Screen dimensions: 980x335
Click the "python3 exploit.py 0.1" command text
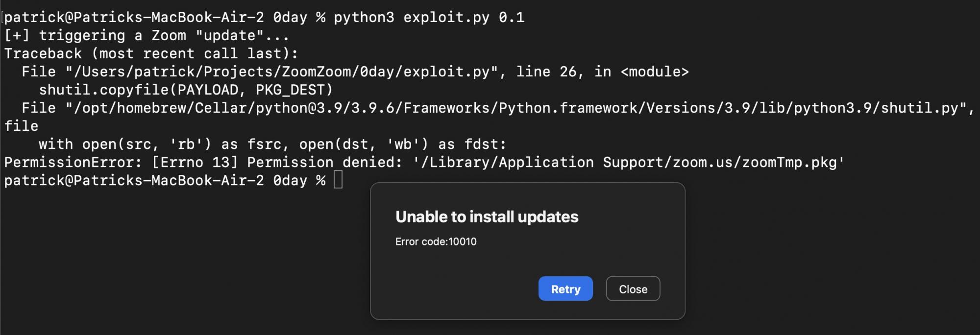429,18
